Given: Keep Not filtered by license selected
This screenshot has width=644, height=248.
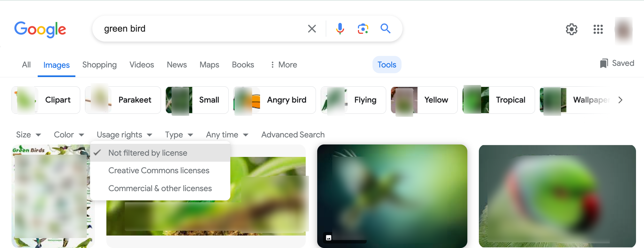Looking at the screenshot, I should 148,153.
